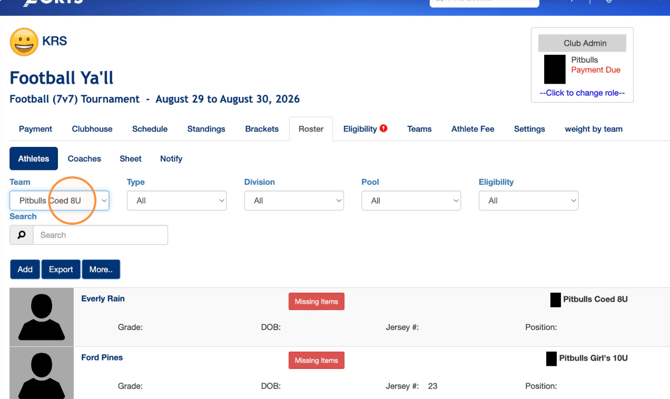Click the Pitbulls Coed 8U team label

(x=595, y=299)
